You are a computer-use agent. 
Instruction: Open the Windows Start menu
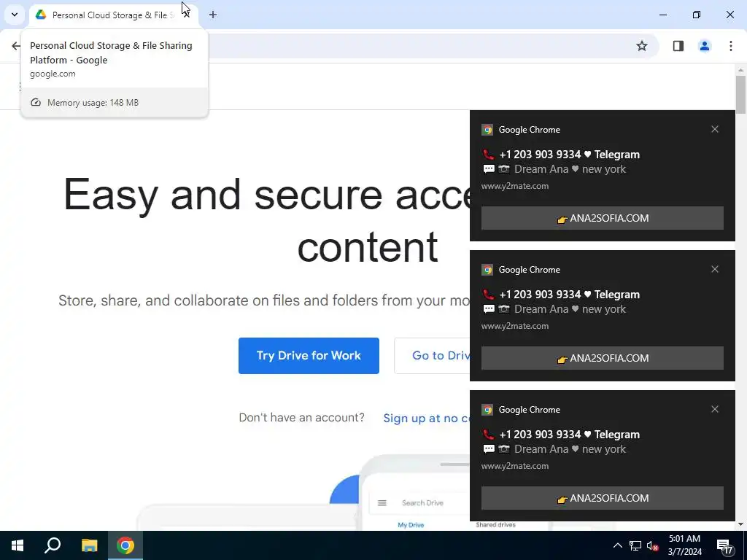(18, 545)
